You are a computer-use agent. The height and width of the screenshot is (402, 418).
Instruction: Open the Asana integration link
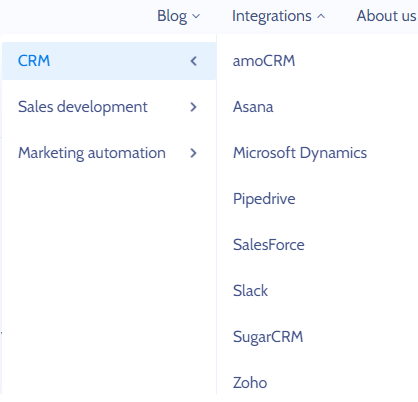[x=253, y=107]
